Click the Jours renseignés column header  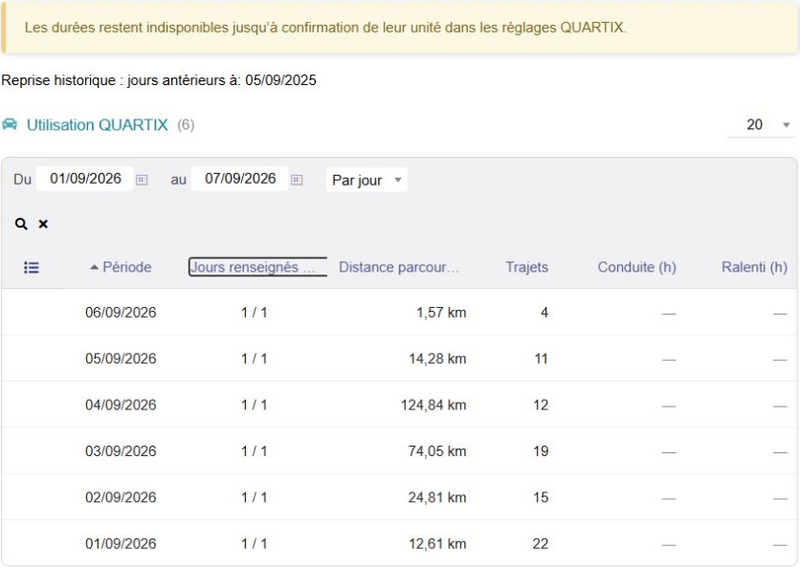tap(258, 267)
